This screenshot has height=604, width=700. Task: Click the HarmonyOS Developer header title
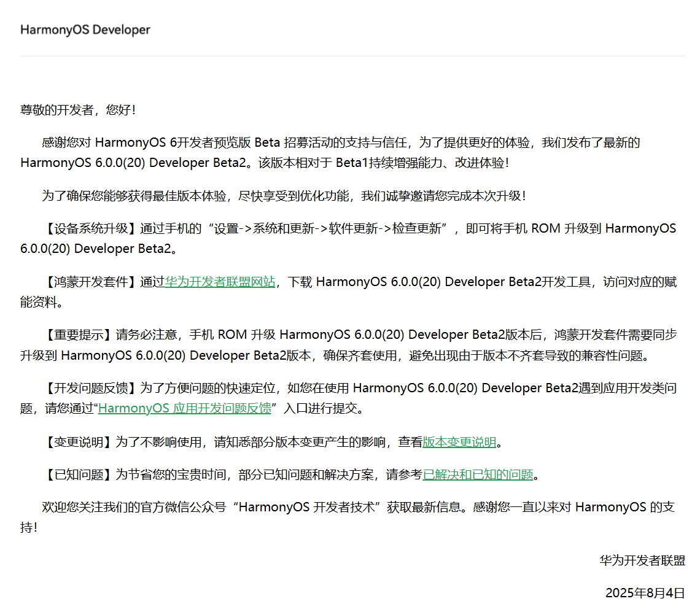pyautogui.click(x=85, y=29)
